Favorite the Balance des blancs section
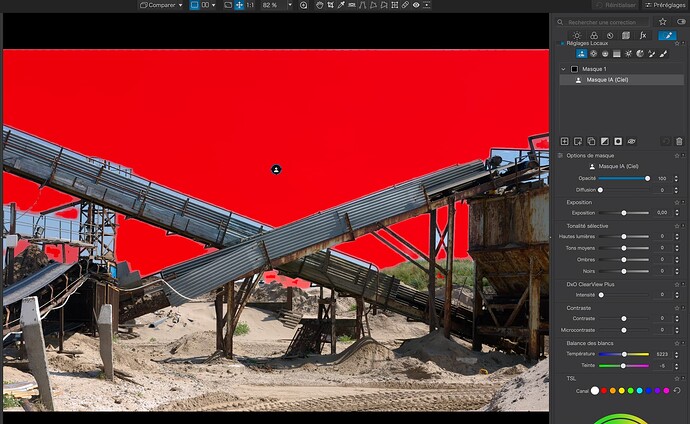The height and width of the screenshot is (424, 690). coord(677,343)
